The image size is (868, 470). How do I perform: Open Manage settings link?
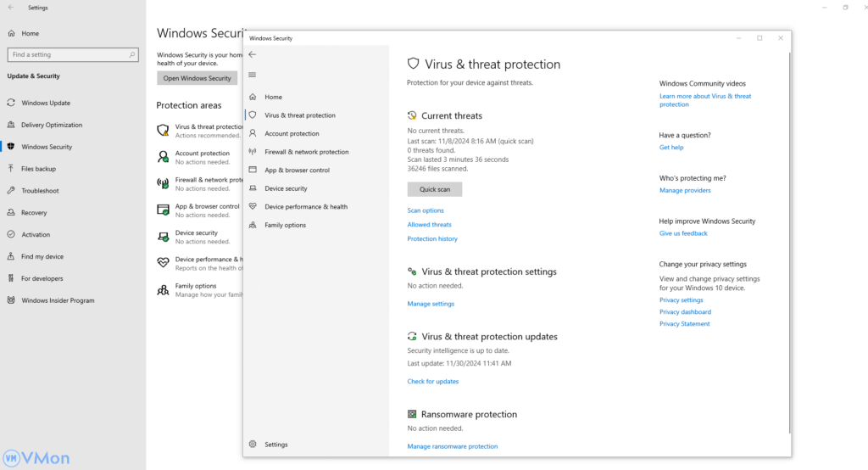(431, 304)
